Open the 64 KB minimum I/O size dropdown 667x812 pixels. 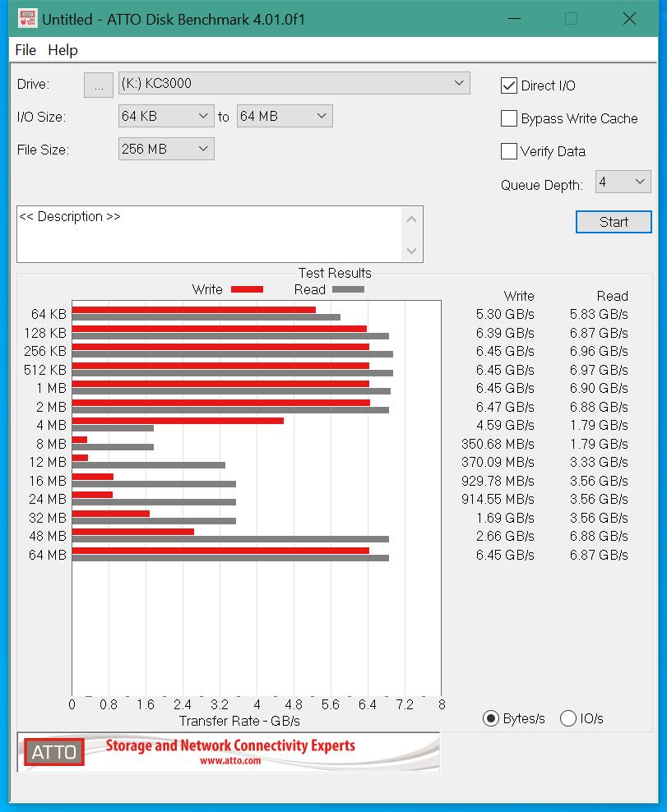click(166, 116)
